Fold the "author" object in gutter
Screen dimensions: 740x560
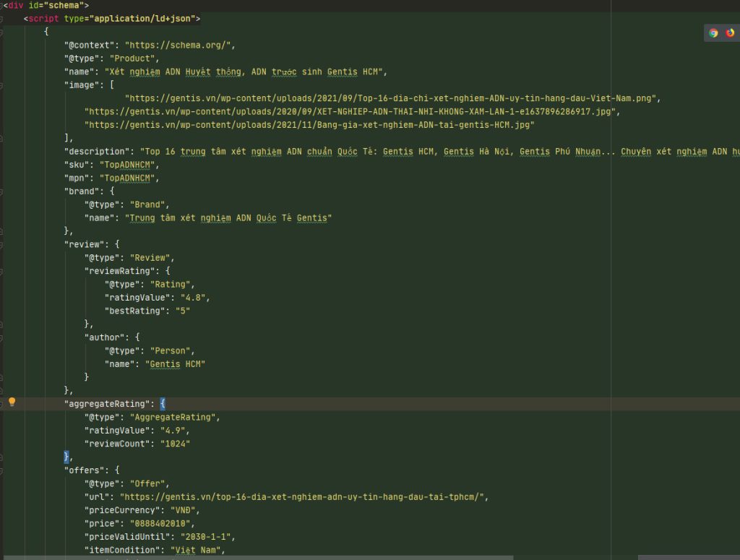[2, 337]
